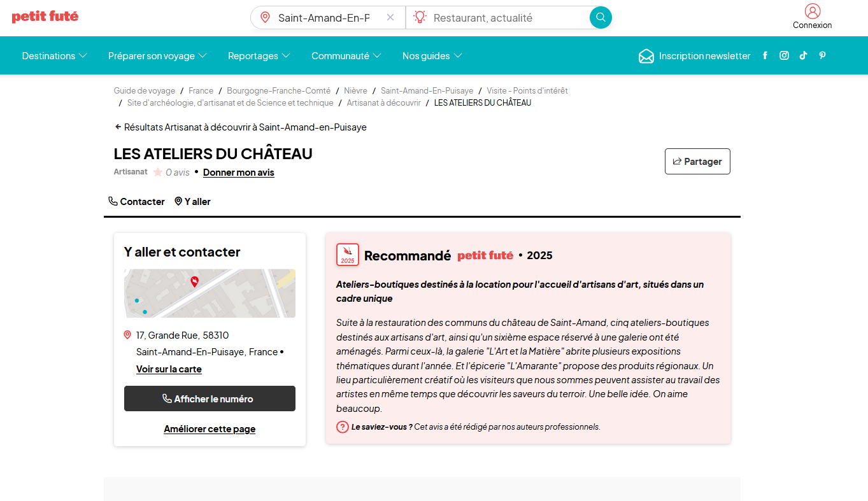Expand the Nos guides menu
This screenshot has height=501, width=868.
[432, 56]
